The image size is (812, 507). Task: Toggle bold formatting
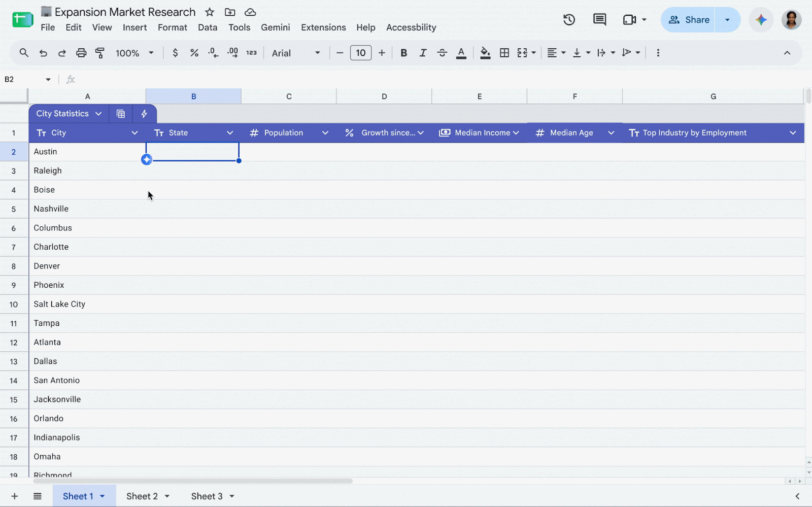[403, 53]
